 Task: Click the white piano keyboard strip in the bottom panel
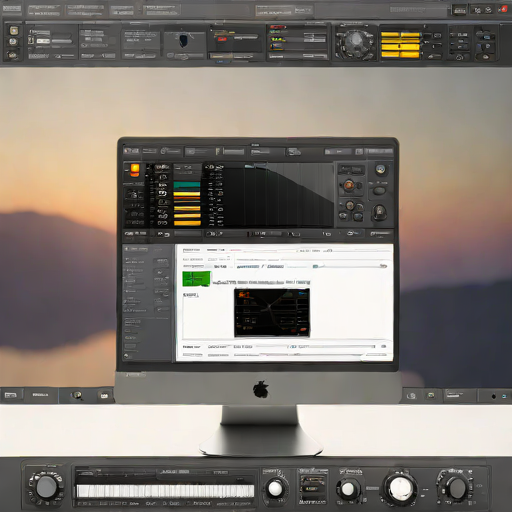pyautogui.click(x=165, y=491)
